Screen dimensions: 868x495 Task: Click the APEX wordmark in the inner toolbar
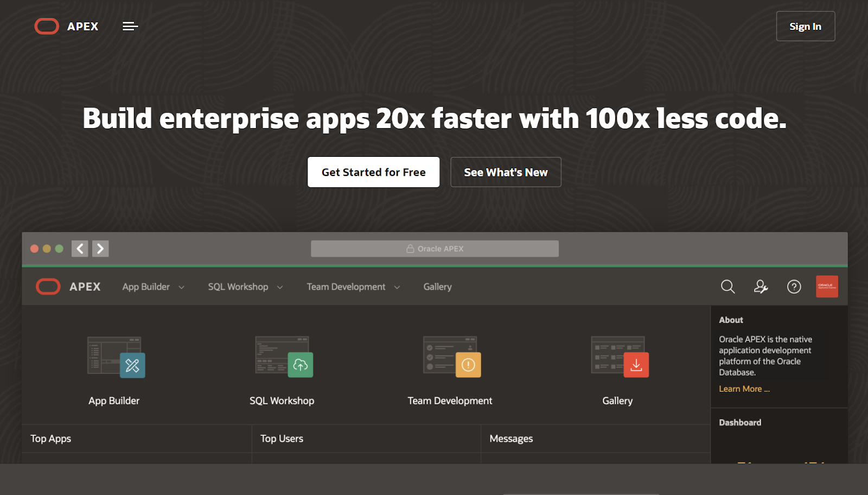point(85,287)
